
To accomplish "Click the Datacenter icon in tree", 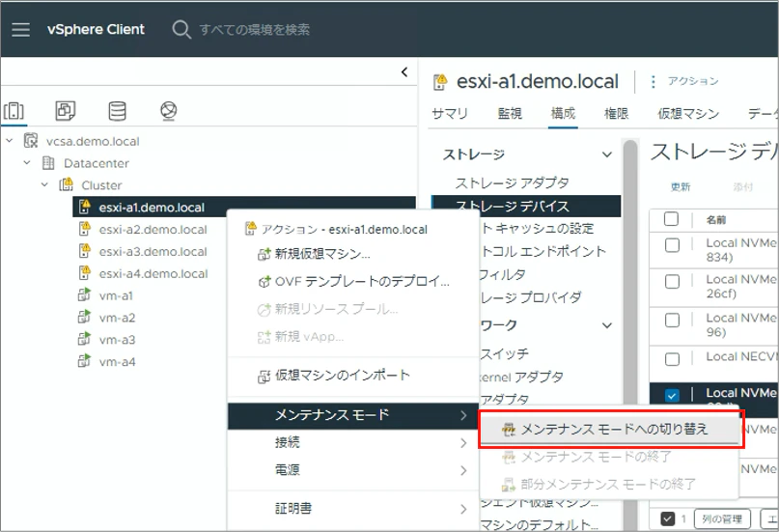I will pyautogui.click(x=48, y=163).
